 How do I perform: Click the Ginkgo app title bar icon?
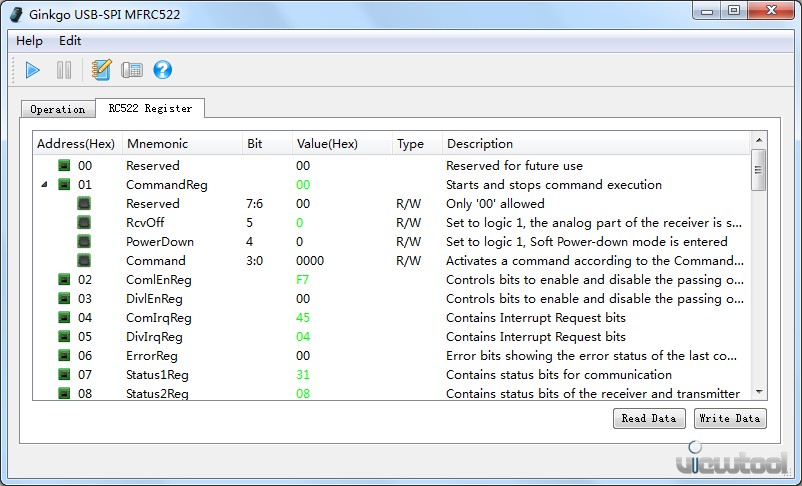pos(16,14)
